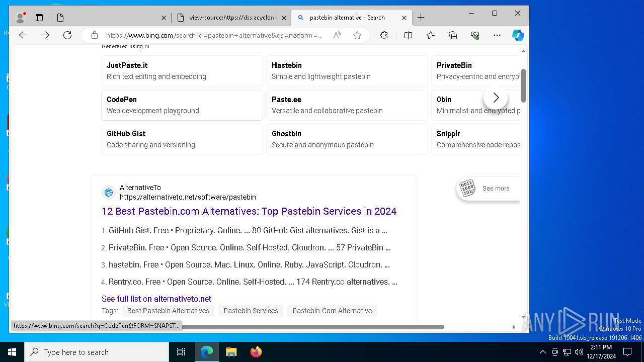Open the Paste.ee suggestion card

click(x=347, y=105)
